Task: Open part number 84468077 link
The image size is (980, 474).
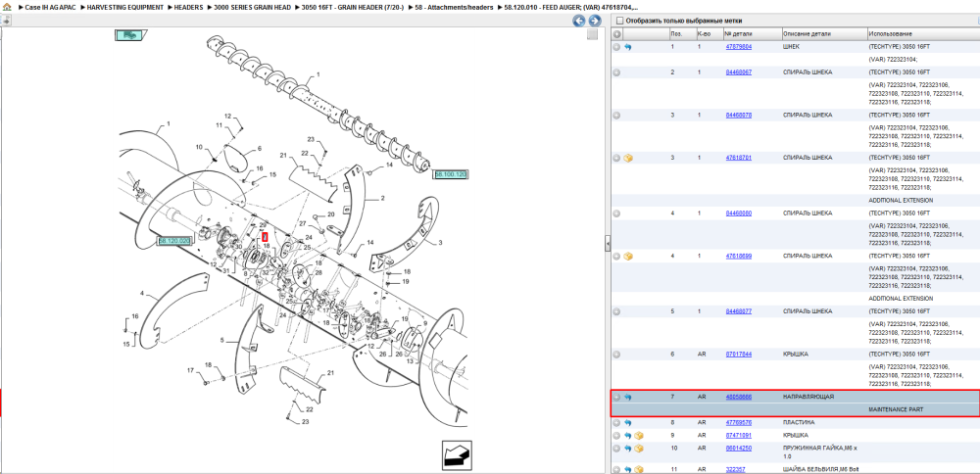Action: click(x=739, y=311)
